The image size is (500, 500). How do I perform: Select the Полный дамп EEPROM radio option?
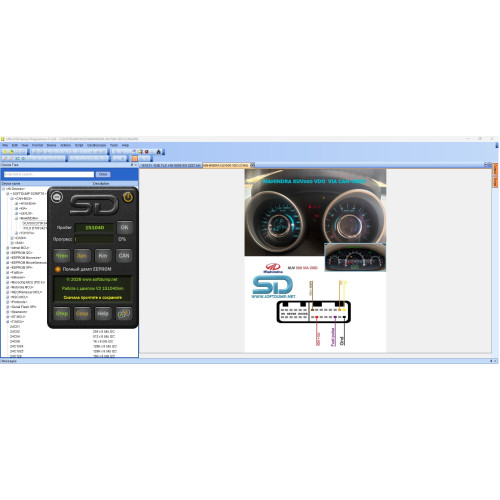58,269
